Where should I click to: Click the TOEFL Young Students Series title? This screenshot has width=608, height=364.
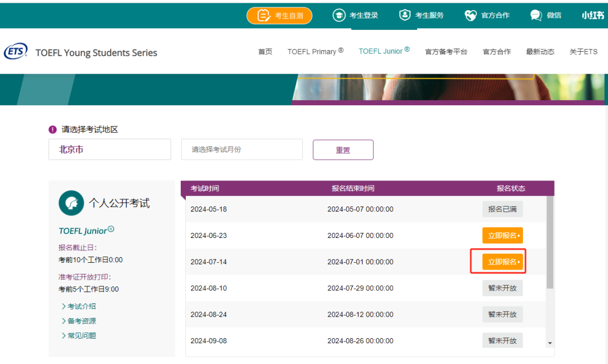(x=96, y=53)
